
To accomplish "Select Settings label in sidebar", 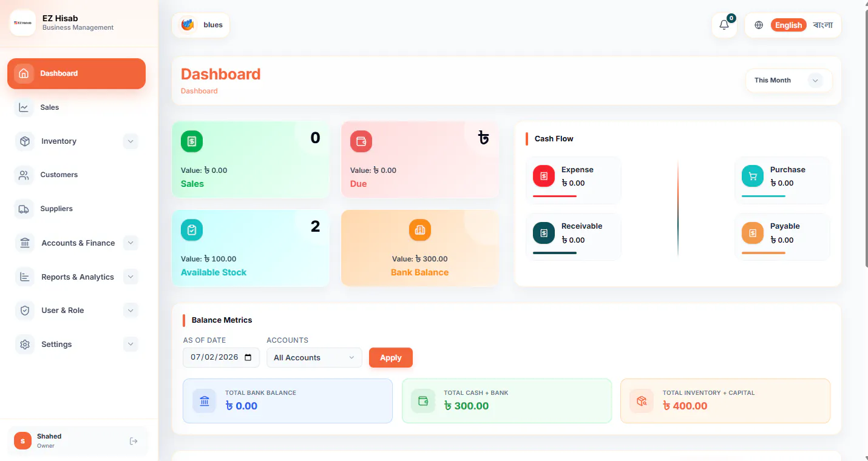I will pos(56,345).
